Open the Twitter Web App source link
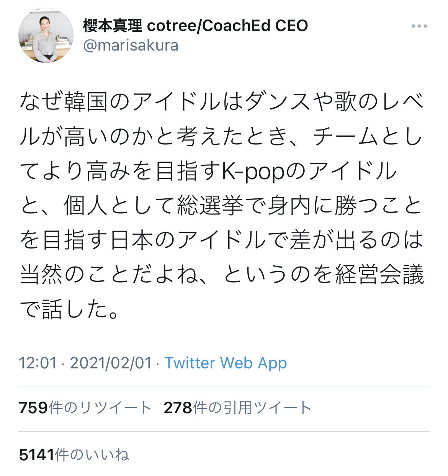This screenshot has width=448, height=476. click(226, 363)
